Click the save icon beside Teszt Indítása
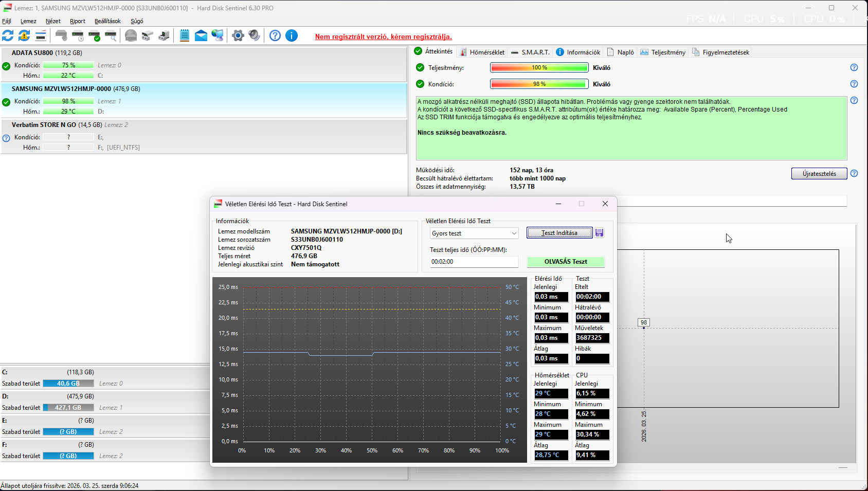Image resolution: width=868 pixels, height=491 pixels. pos(600,233)
